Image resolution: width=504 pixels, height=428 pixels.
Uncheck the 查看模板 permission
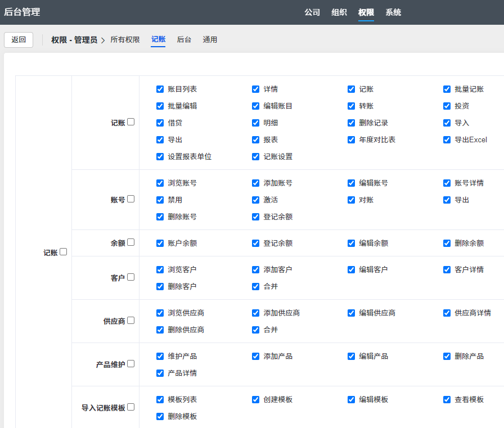pos(447,400)
